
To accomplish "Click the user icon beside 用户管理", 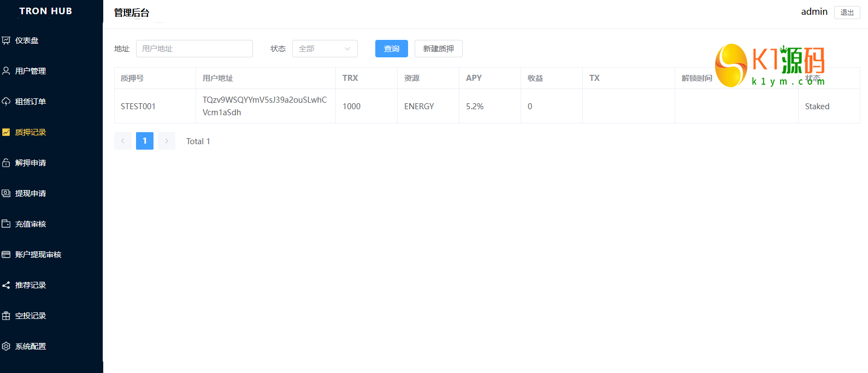I will click(x=6, y=71).
